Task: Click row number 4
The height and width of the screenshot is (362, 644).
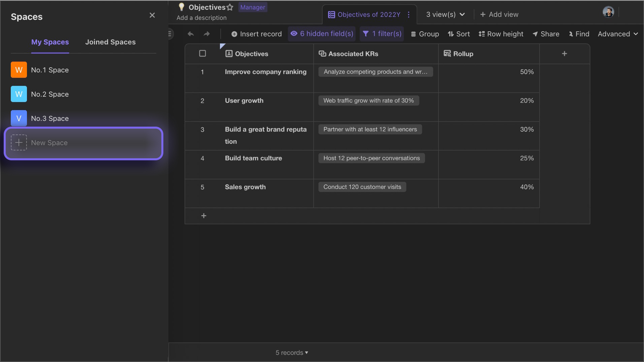Action: click(x=202, y=158)
